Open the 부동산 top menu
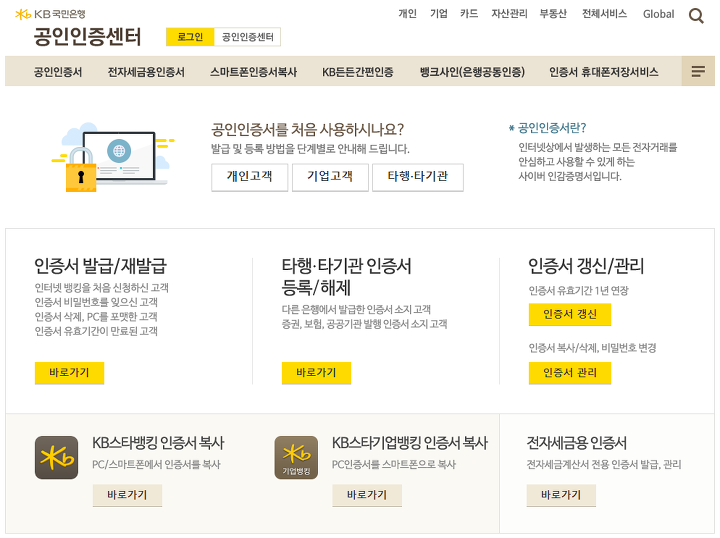This screenshot has height=538, width=720. [553, 14]
